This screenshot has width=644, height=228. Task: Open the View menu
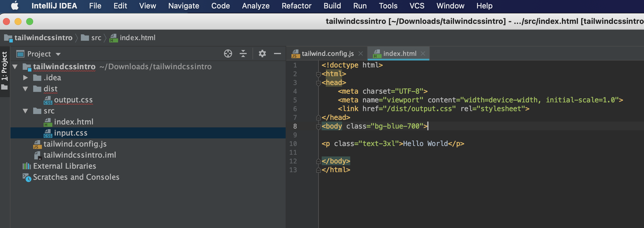147,6
